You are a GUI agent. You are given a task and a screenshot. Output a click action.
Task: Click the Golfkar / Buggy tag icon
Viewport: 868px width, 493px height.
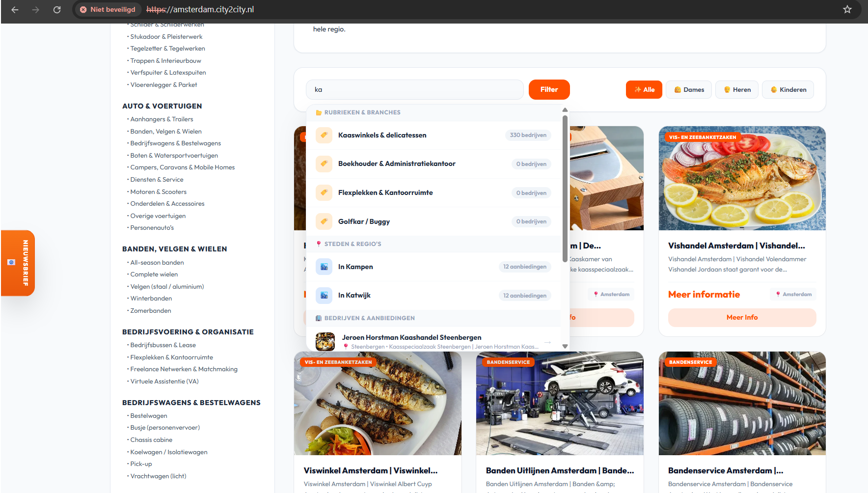coord(324,221)
